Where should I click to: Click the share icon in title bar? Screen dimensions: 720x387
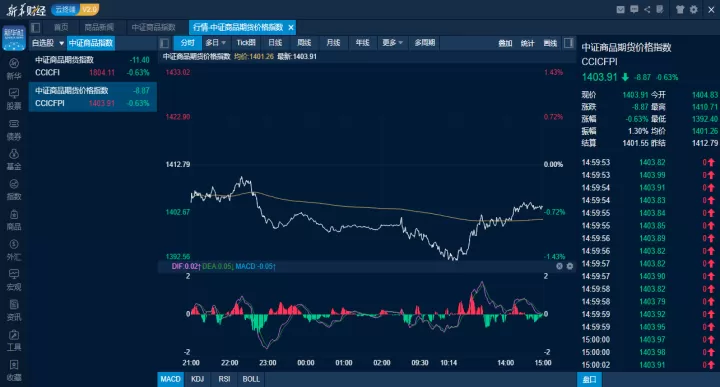tap(647, 9)
